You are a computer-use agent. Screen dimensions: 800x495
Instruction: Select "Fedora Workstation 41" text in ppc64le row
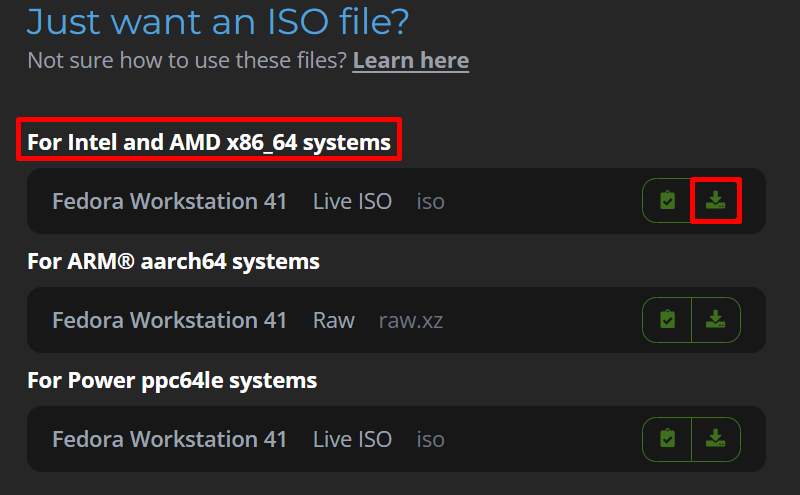pyautogui.click(x=169, y=439)
